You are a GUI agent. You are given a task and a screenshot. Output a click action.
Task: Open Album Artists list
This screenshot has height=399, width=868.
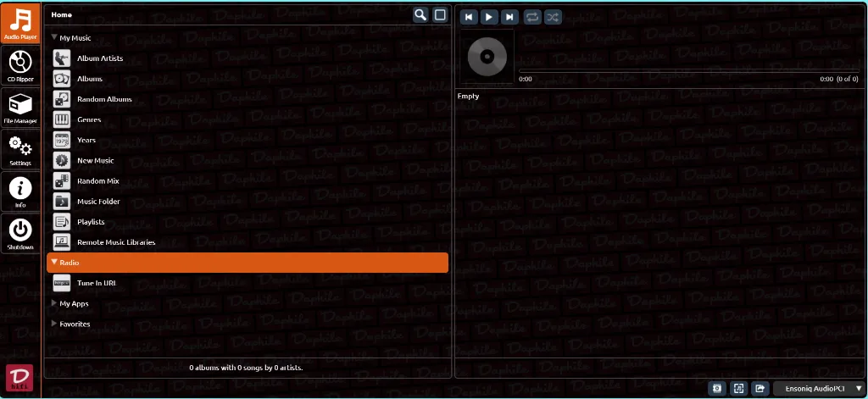pos(100,58)
